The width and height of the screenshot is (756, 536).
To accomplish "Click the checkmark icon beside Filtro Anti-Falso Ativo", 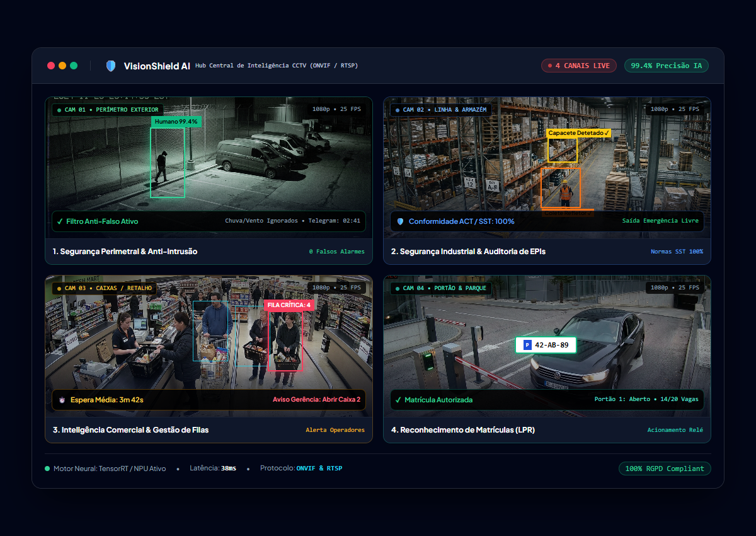I will 60,221.
